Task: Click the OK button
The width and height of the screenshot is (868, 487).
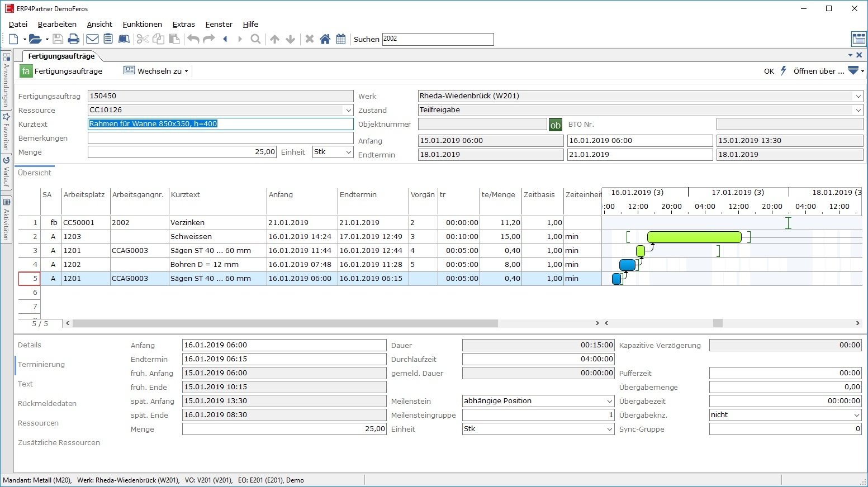Action: pyautogui.click(x=769, y=71)
